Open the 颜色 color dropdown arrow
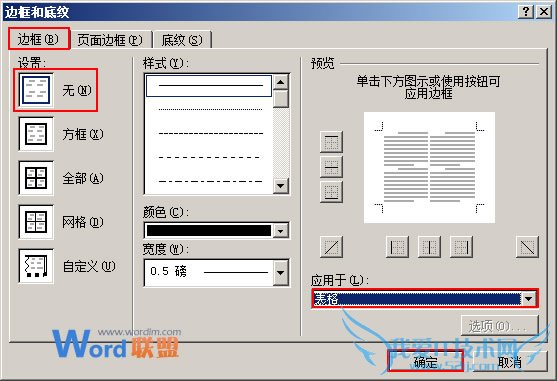 click(x=281, y=231)
